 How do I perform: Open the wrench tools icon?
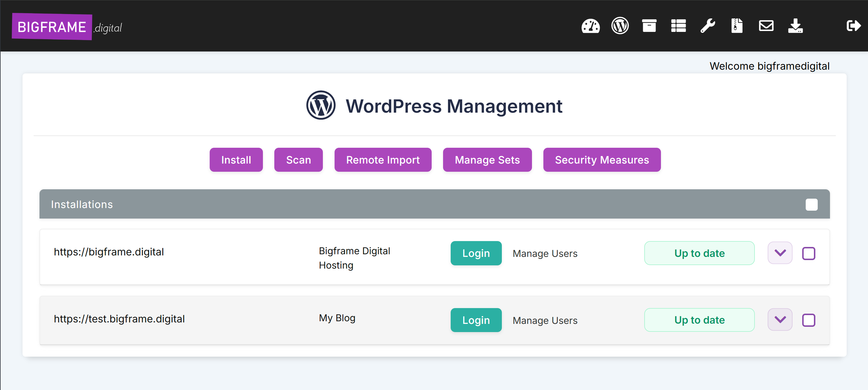click(x=708, y=26)
